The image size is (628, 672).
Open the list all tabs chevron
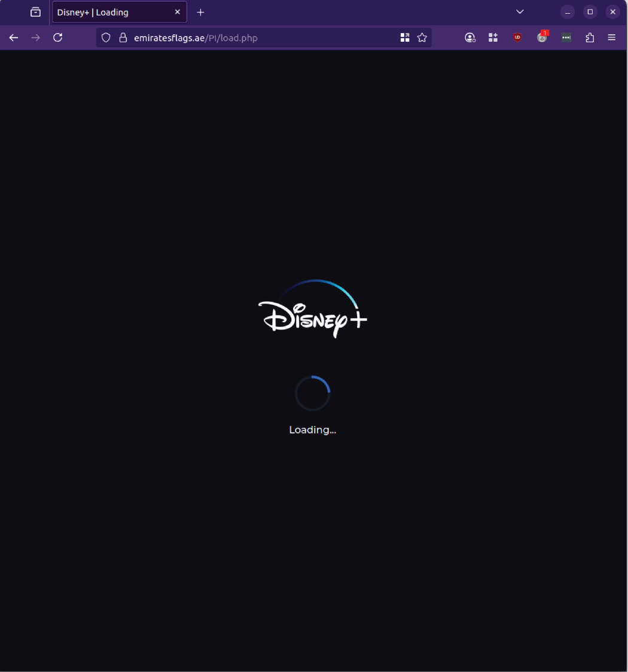[520, 11]
